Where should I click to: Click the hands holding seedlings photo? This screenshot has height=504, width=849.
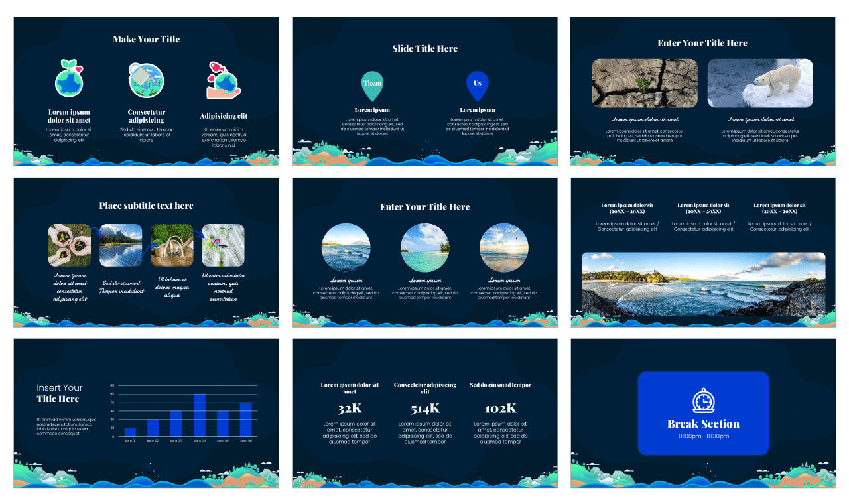tap(70, 245)
